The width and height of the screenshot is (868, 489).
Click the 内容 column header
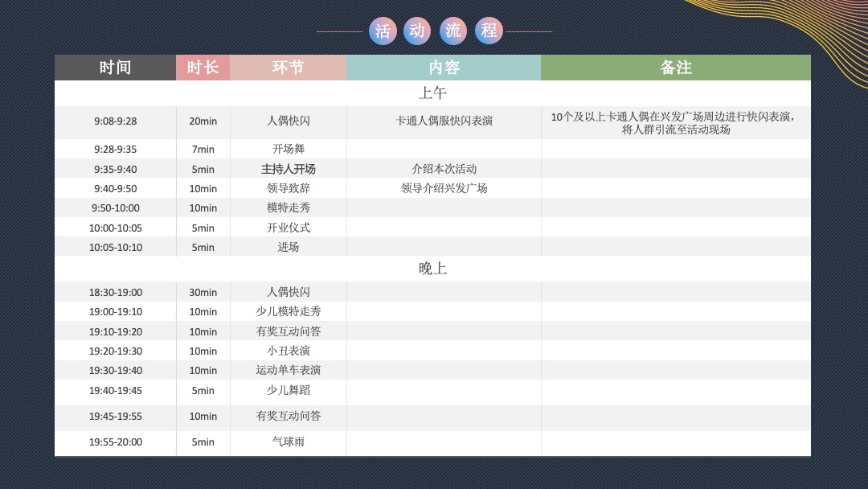click(x=444, y=68)
